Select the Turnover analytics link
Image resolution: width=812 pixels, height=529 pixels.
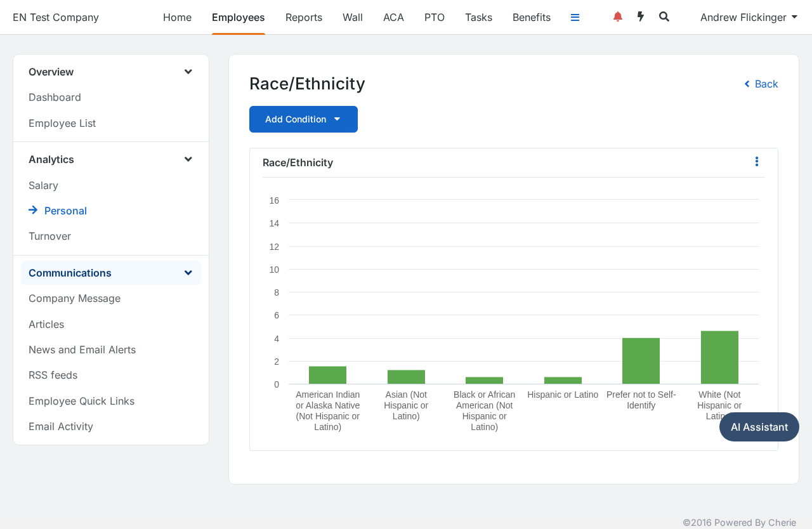pos(49,236)
